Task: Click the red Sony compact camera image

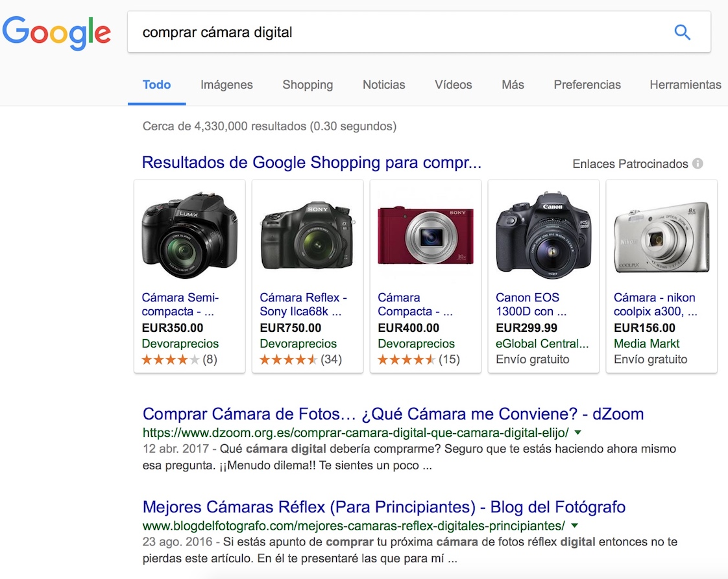Action: [426, 235]
